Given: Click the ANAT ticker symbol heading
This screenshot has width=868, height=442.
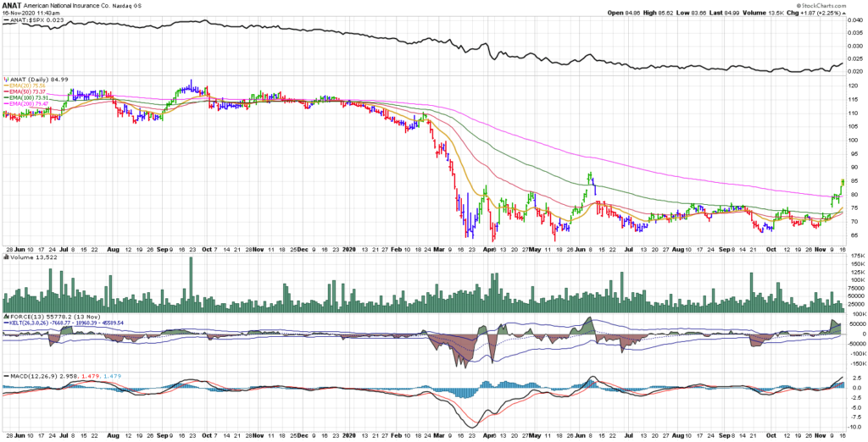Looking at the screenshot, I should point(11,5).
